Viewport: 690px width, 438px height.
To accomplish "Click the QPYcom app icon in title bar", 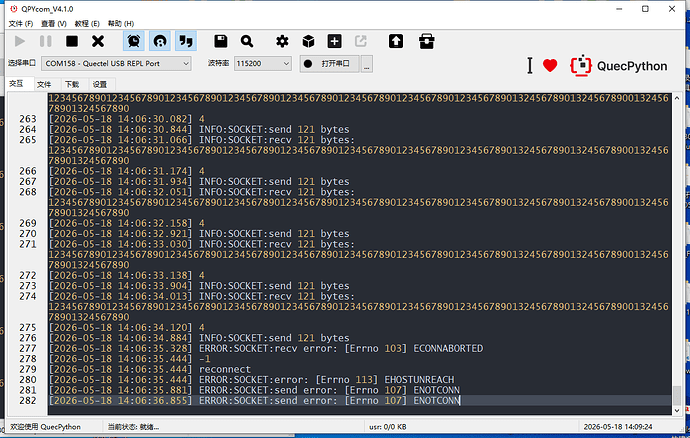I will [x=14, y=9].
